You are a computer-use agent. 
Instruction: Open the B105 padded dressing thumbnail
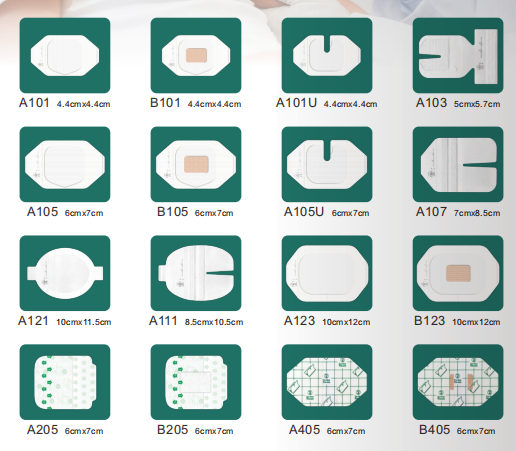pyautogui.click(x=196, y=164)
